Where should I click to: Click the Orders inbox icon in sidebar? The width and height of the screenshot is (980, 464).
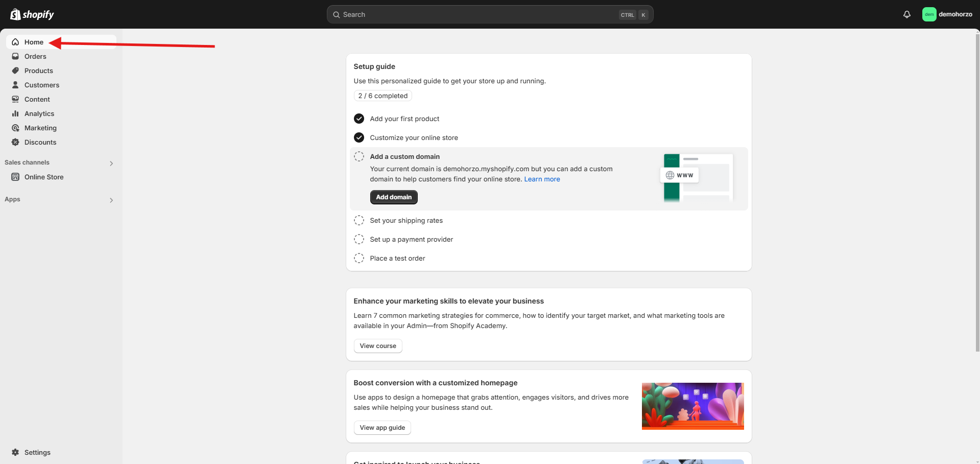coord(15,56)
